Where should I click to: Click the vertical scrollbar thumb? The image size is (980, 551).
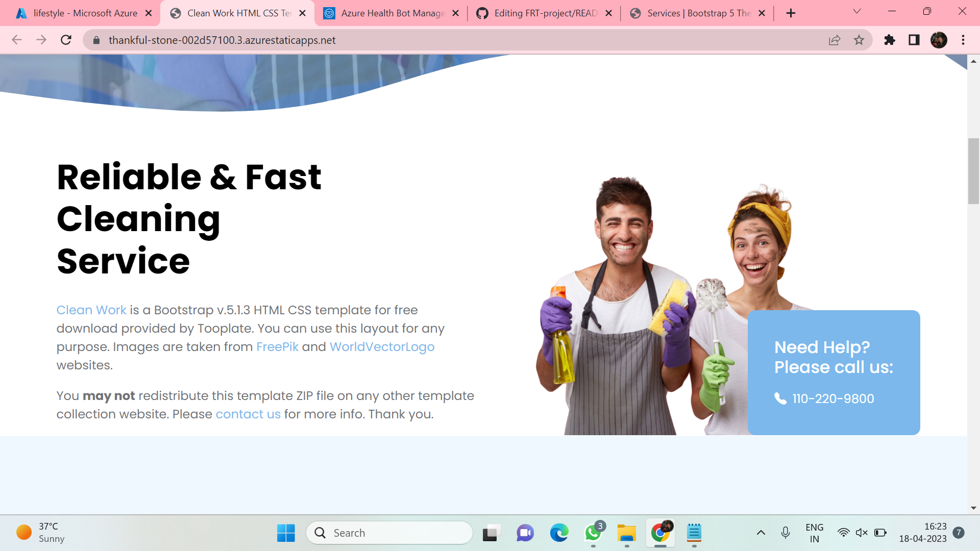point(973,171)
